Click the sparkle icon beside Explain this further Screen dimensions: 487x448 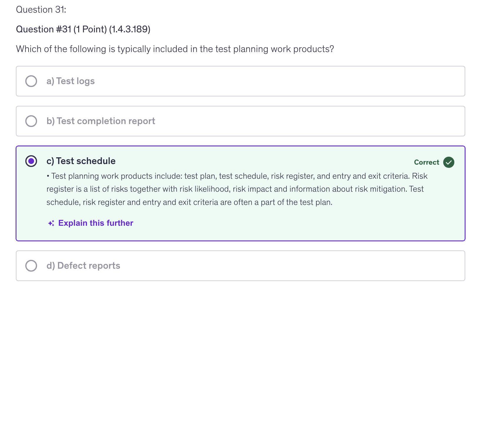(51, 223)
